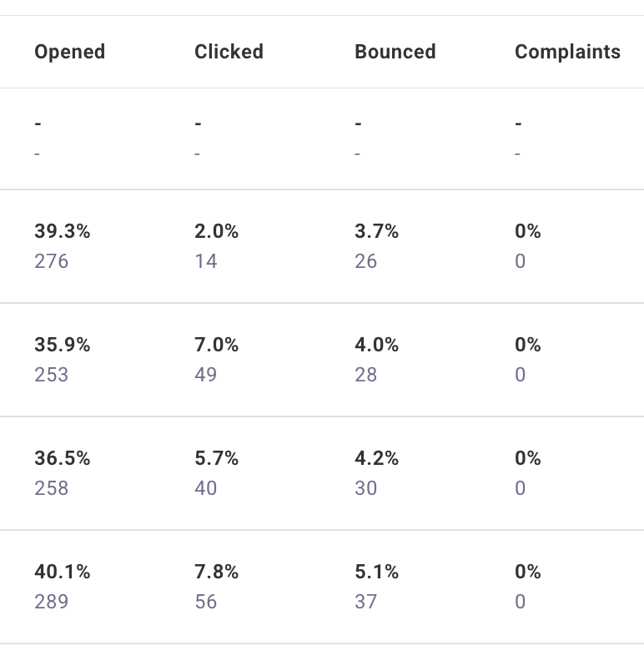The width and height of the screenshot is (644, 656).
Task: Click the 14 clicked count
Action: [206, 261]
